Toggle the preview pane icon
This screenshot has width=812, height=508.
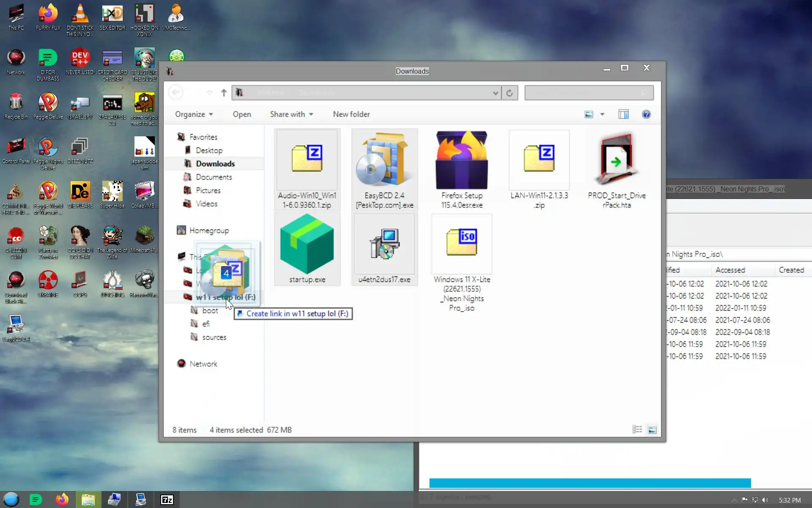[x=623, y=114]
